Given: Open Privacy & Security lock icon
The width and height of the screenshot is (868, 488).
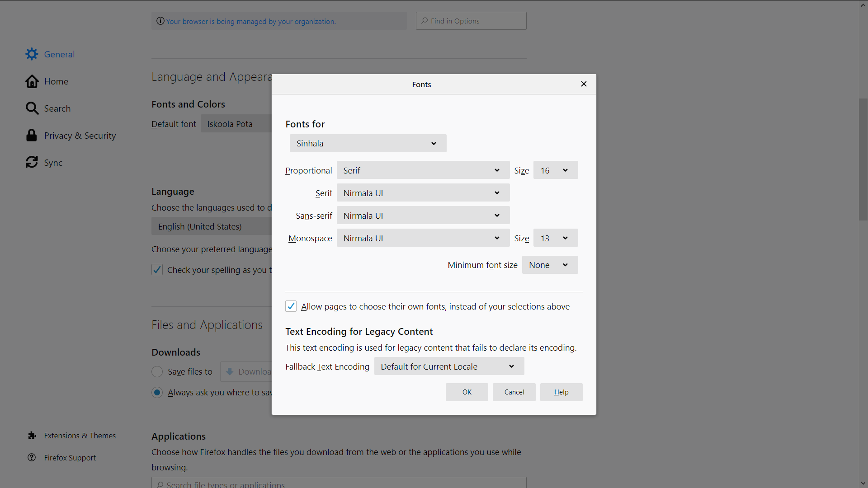Looking at the screenshot, I should (x=32, y=136).
